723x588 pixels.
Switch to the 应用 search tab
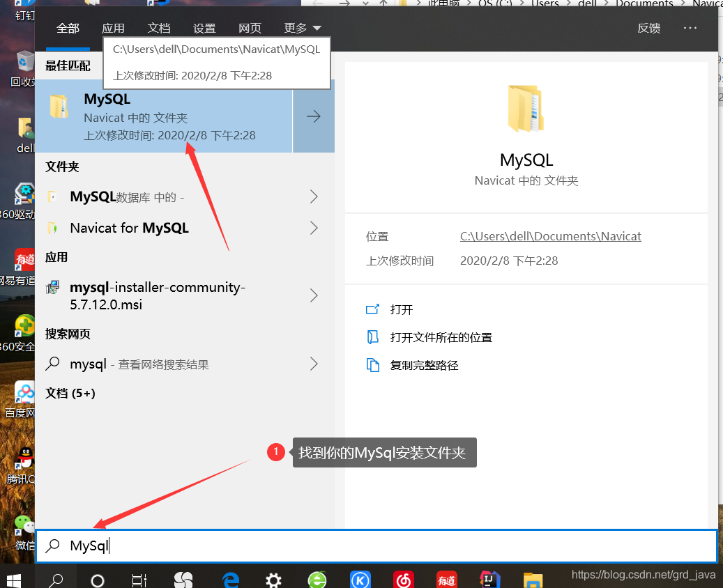tap(113, 29)
